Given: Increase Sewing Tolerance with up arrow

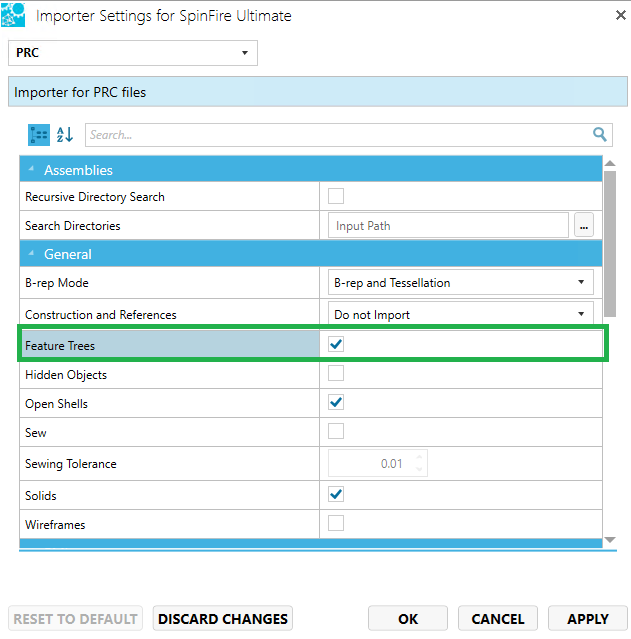Looking at the screenshot, I should 419,458.
